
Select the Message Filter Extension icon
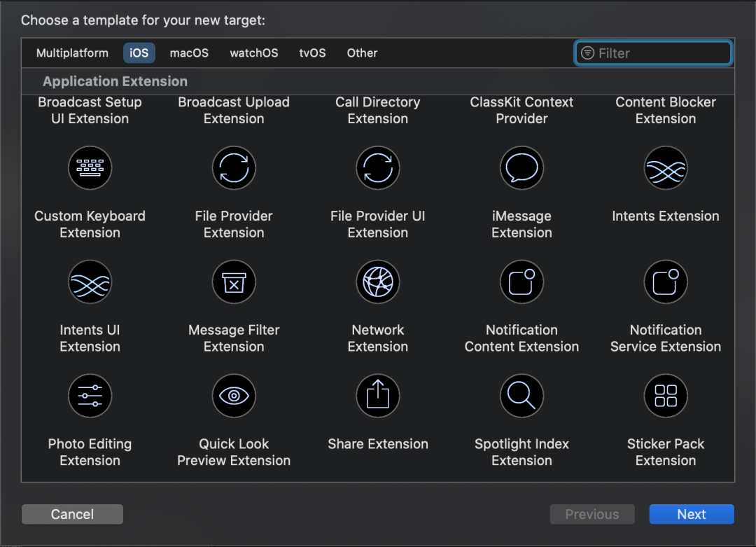[234, 282]
